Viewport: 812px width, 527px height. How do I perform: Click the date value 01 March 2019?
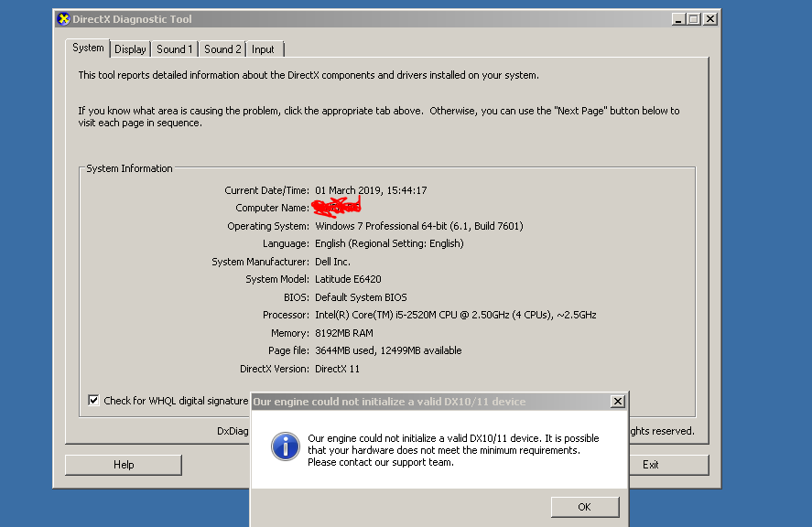[x=371, y=190]
